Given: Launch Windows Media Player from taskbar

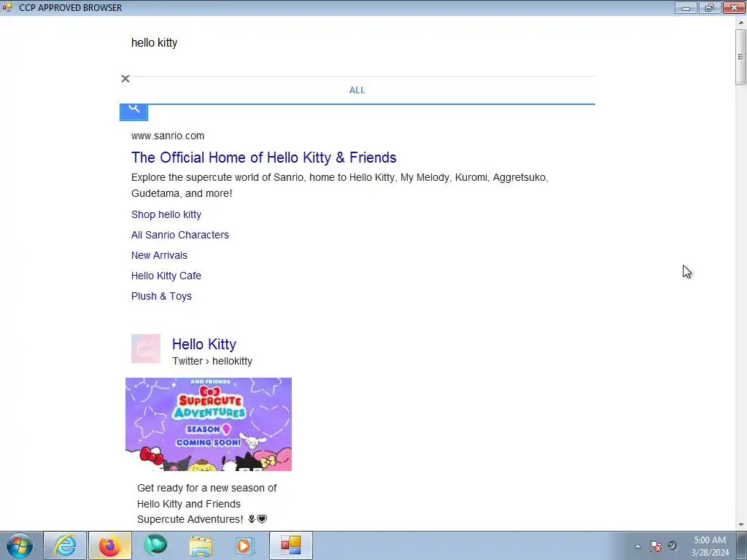Looking at the screenshot, I should [x=245, y=545].
